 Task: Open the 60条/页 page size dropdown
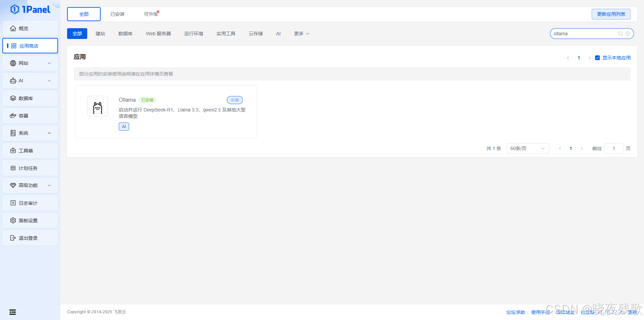[528, 148]
